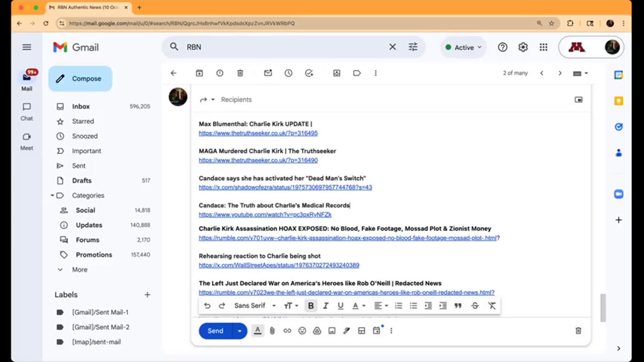Bookmark this page with the star
The width and height of the screenshot is (644, 362).
551,23
